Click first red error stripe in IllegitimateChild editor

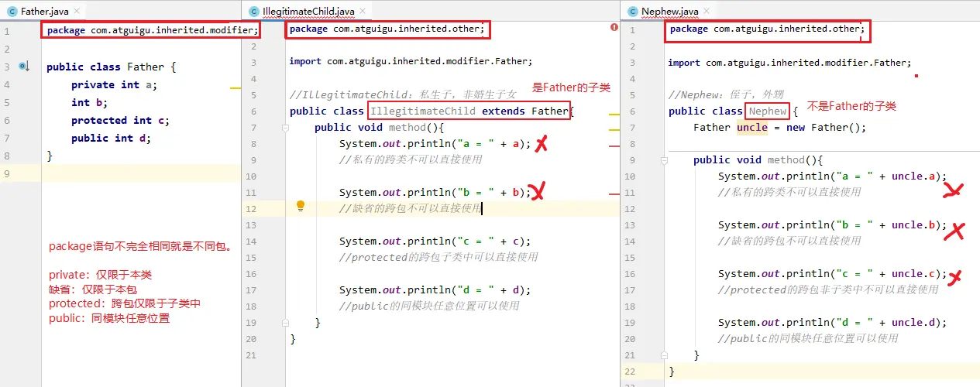pyautogui.click(x=614, y=146)
